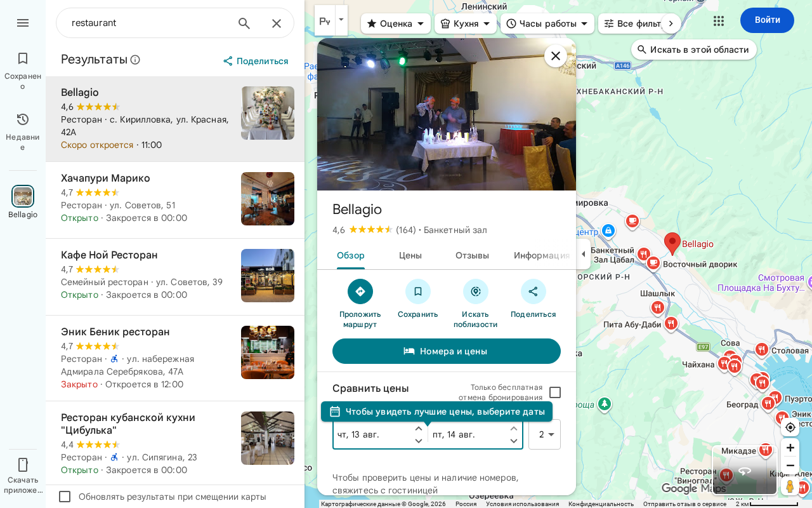Screen dimensions: 812x508
Task: Share the results list
Action: [256, 61]
